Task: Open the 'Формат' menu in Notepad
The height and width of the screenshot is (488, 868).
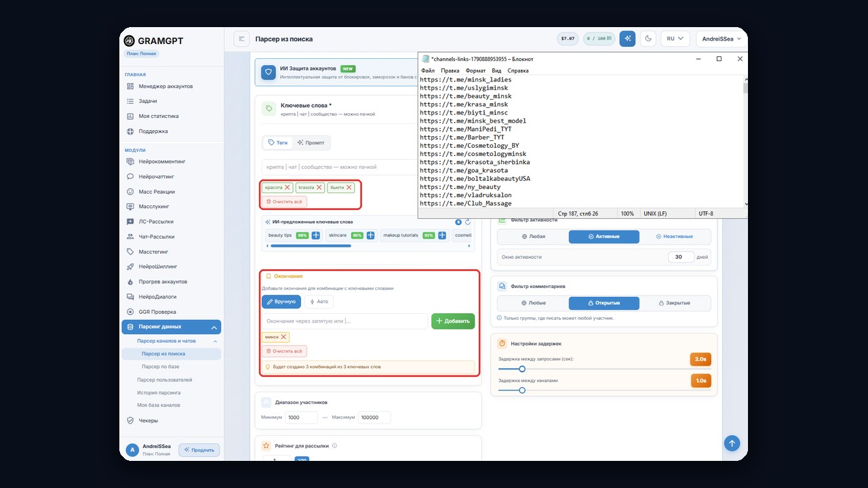Action: coord(475,70)
